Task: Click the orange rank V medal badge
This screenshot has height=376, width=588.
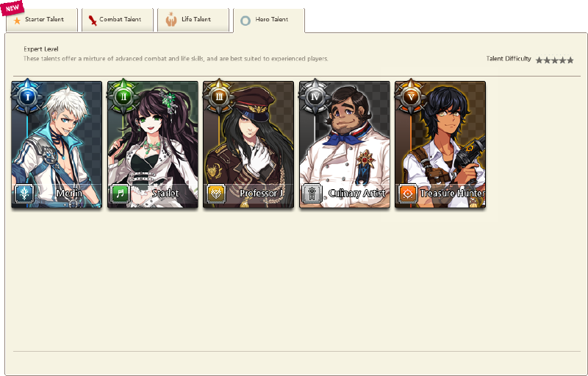Action: point(411,97)
